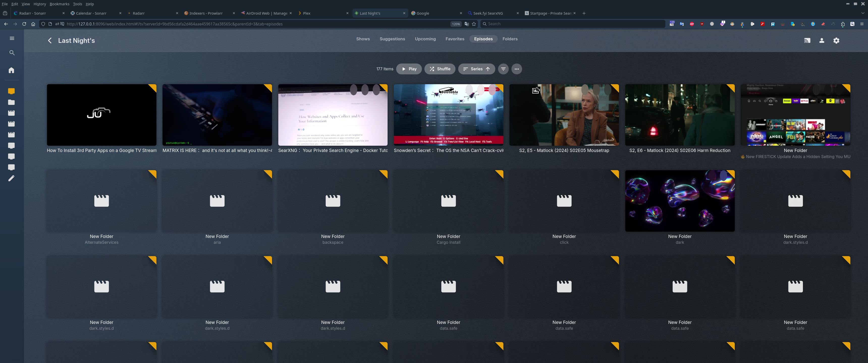This screenshot has width=868, height=363.
Task: Click the pencil edit icon in sidebar
Action: [11, 178]
